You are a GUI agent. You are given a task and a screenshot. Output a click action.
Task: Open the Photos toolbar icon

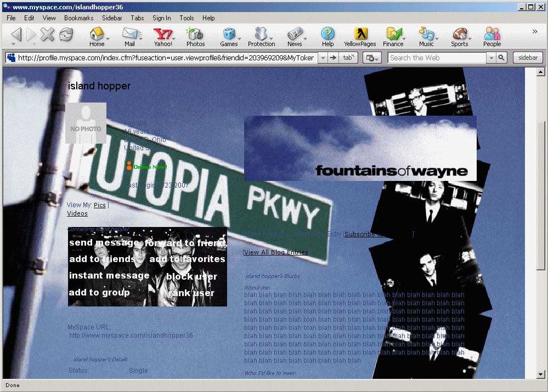coord(195,37)
